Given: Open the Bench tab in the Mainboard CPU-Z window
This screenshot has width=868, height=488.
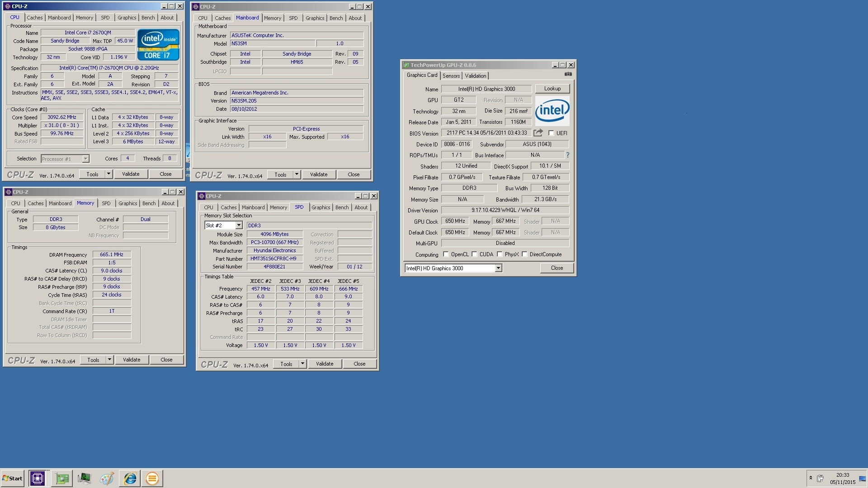Looking at the screenshot, I should pyautogui.click(x=336, y=18).
